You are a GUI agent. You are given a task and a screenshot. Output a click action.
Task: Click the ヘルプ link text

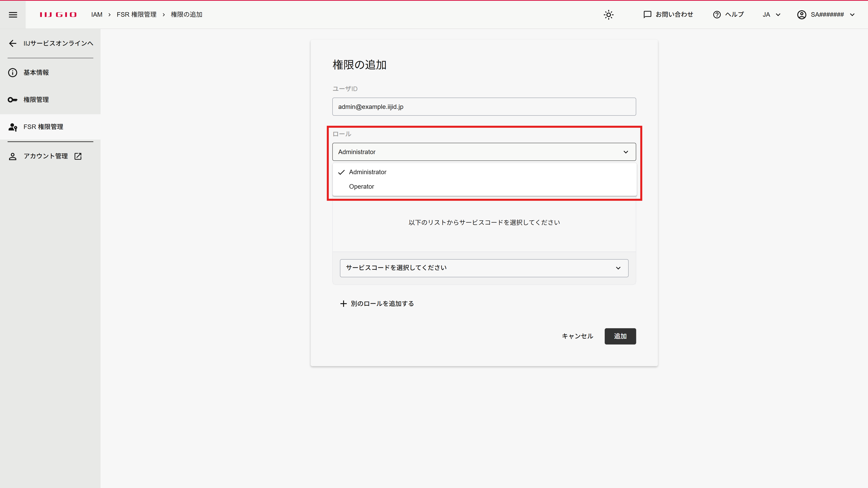734,14
